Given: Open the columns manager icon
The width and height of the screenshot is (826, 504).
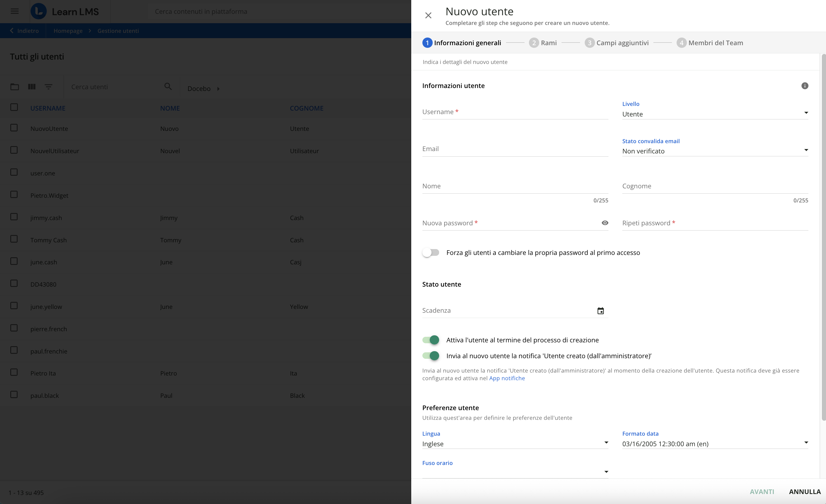Looking at the screenshot, I should click(x=32, y=87).
